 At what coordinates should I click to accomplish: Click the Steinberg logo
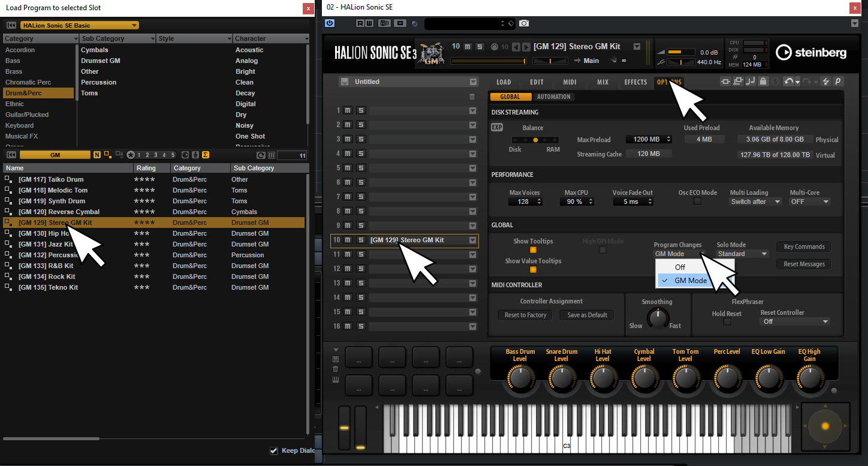click(811, 53)
